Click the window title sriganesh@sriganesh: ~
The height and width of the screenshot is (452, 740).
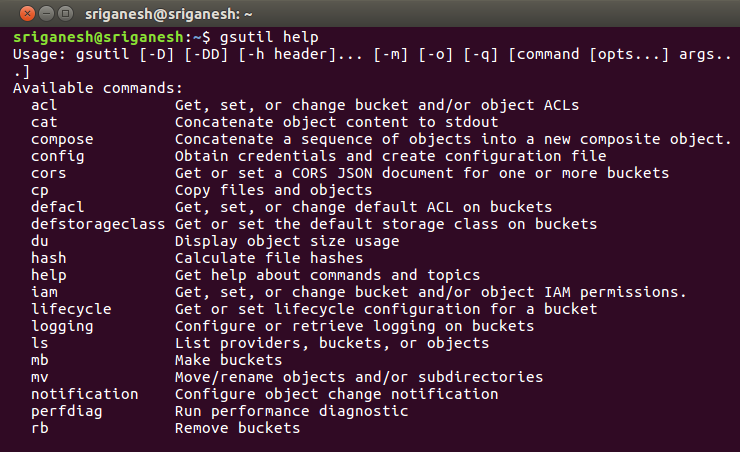168,14
